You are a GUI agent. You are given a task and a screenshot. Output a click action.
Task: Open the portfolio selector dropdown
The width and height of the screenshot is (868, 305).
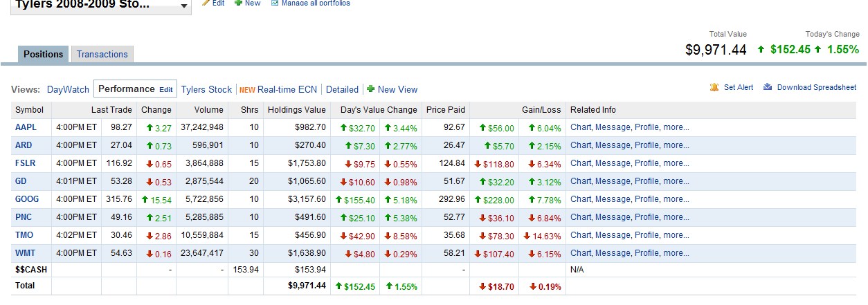tap(183, 6)
